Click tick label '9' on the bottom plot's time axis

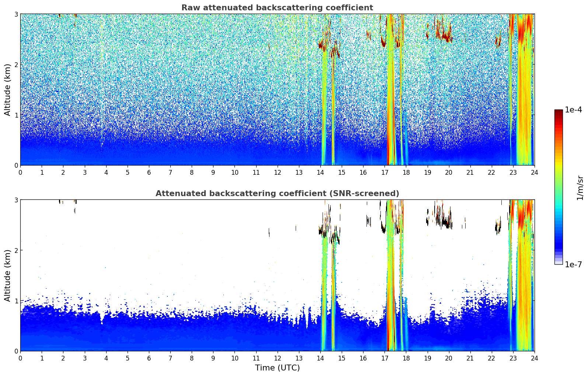coord(213,358)
